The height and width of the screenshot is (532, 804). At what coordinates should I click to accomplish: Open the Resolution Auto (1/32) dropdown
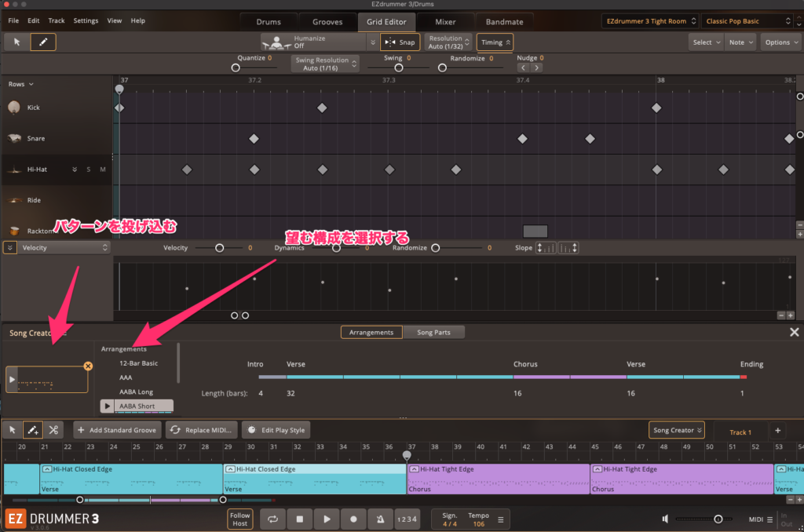450,42
